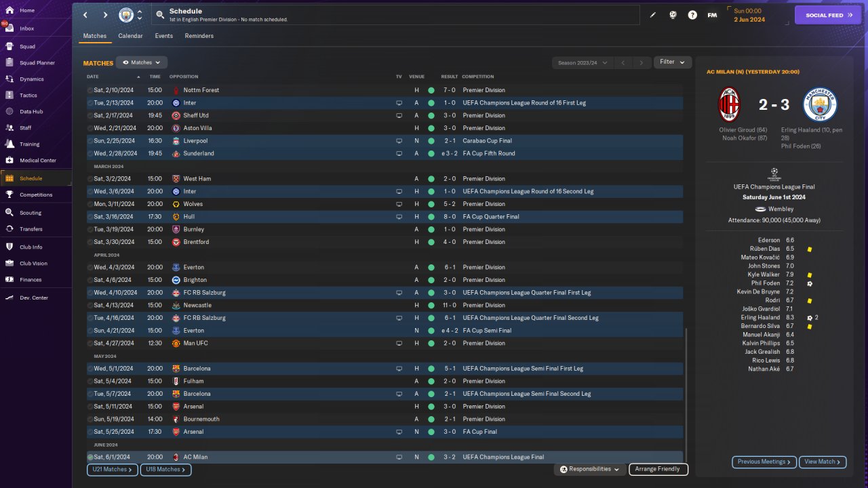Click the Competition column header
Image resolution: width=868 pixels, height=488 pixels.
(x=478, y=77)
